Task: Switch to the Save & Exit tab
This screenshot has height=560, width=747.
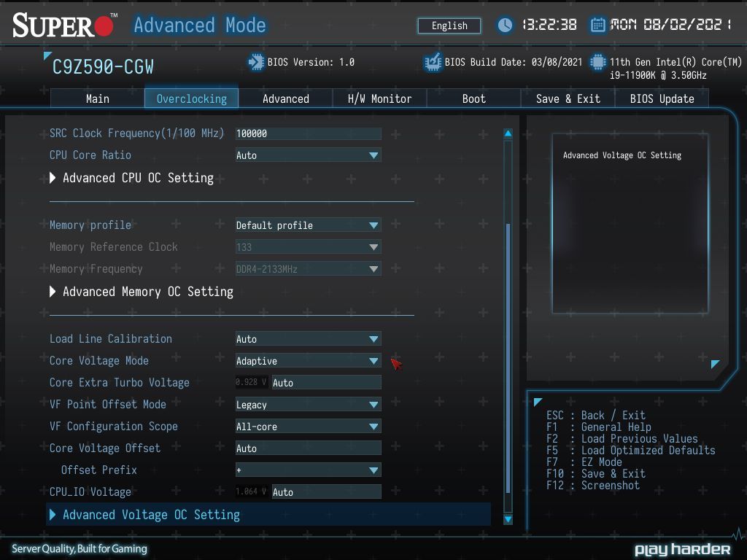Action: click(568, 98)
